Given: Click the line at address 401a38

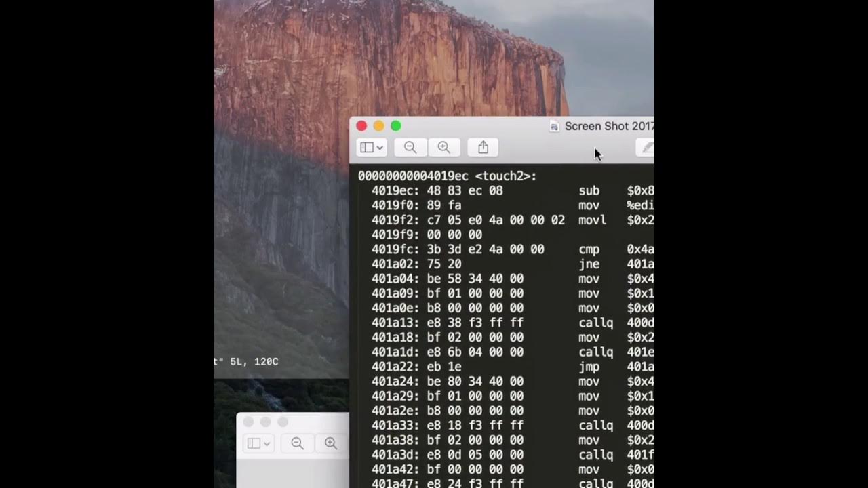Looking at the screenshot, I should click(x=513, y=441).
